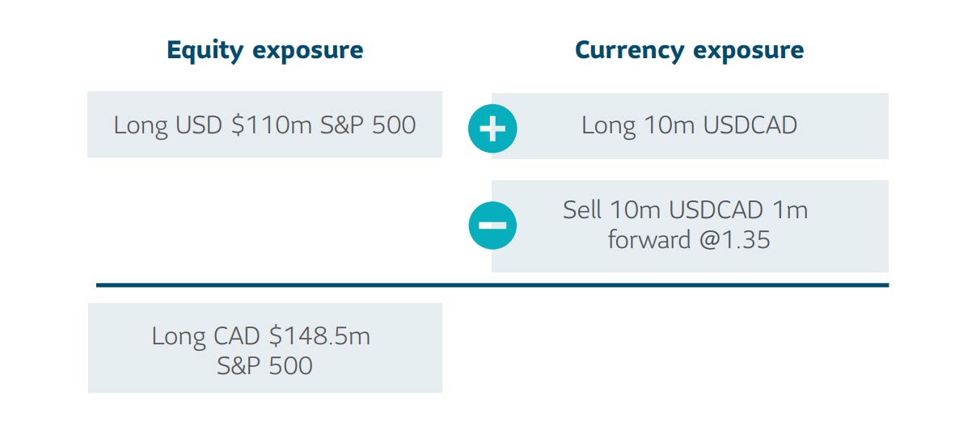
Task: Click the Long 10m USDCAD box
Action: [690, 125]
